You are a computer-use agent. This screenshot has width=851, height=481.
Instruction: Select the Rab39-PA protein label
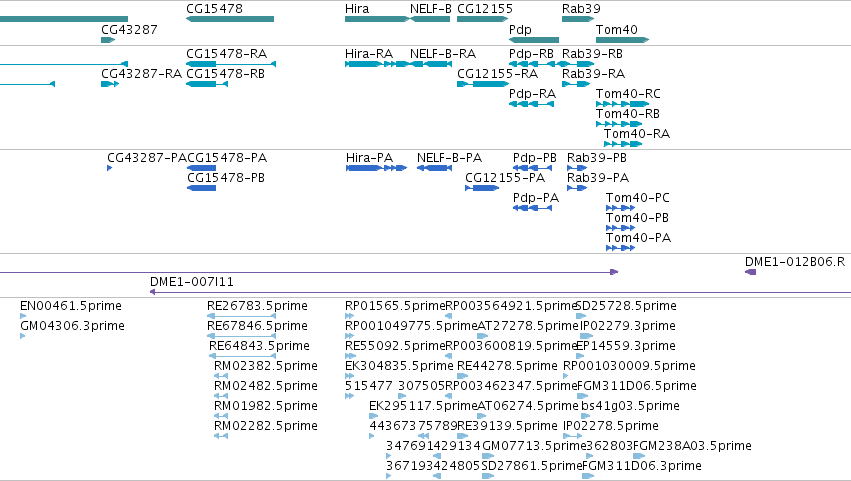[598, 178]
